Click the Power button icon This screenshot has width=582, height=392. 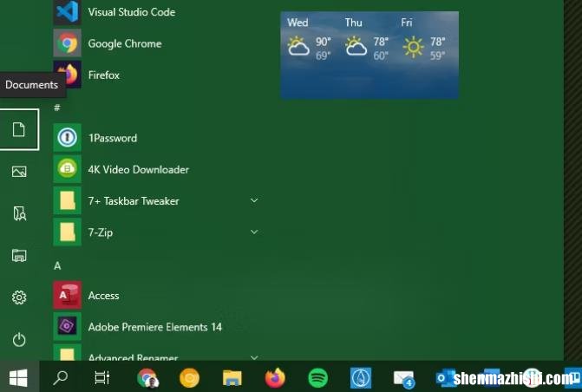pyautogui.click(x=19, y=339)
